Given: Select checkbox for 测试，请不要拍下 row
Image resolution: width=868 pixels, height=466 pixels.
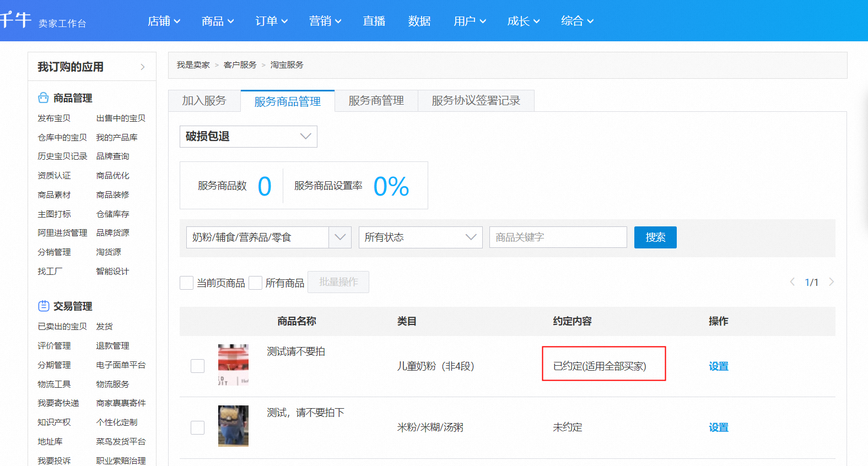Looking at the screenshot, I should [x=197, y=427].
